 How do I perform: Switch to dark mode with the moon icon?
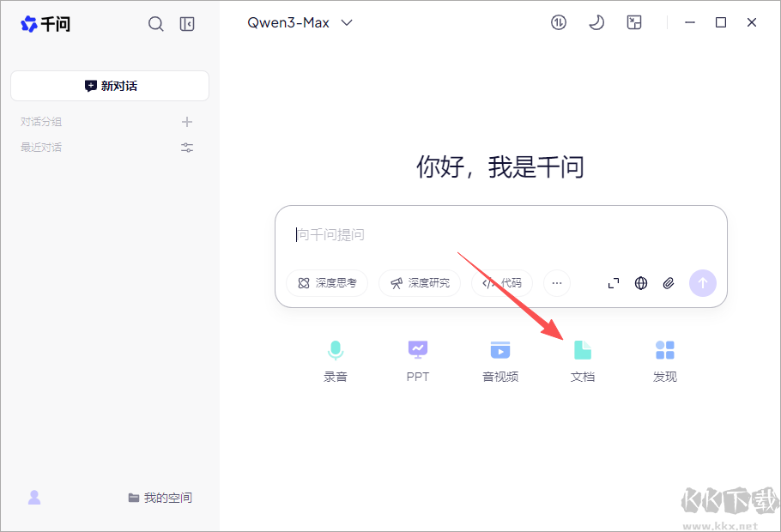pos(596,22)
